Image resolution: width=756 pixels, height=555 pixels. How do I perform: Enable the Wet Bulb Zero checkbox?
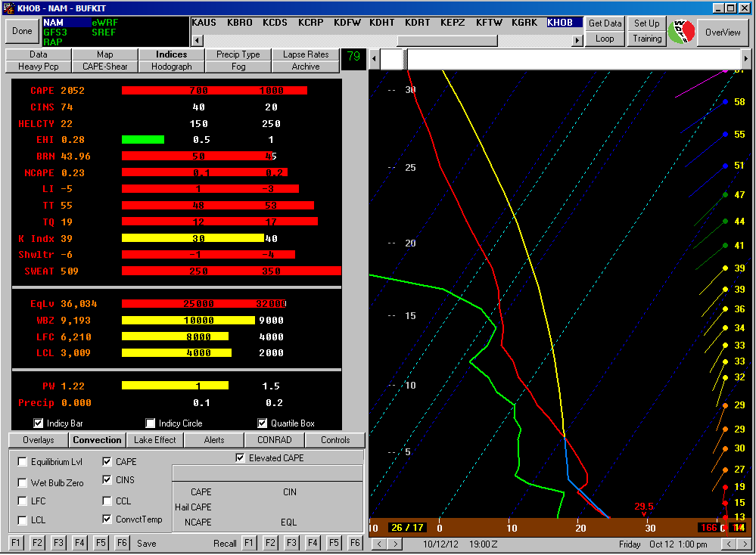click(22, 482)
